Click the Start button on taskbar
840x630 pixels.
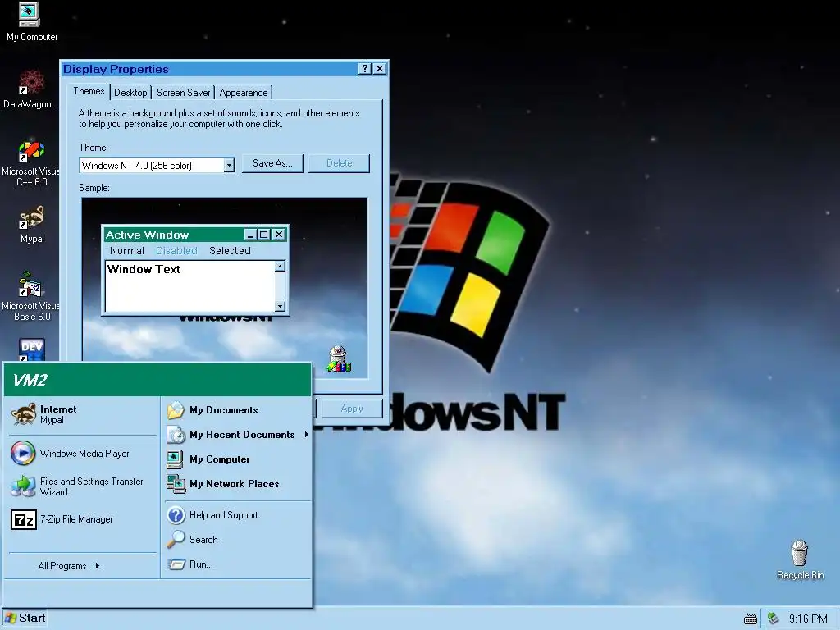pos(25,619)
